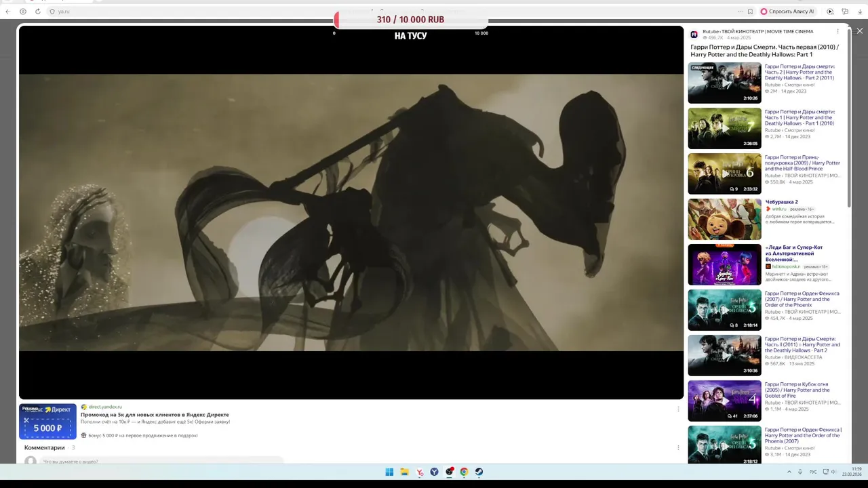Open the network icon in system tray
The image size is (868, 488).
click(825, 472)
